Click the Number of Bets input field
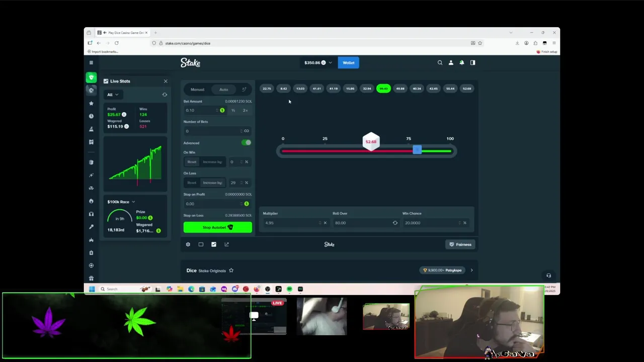The height and width of the screenshot is (362, 644). 217,131
